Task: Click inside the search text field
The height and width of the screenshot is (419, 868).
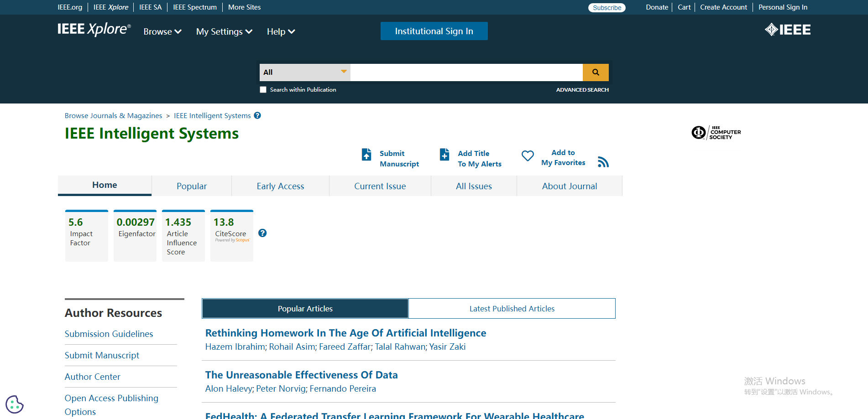Action: pyautogui.click(x=466, y=72)
